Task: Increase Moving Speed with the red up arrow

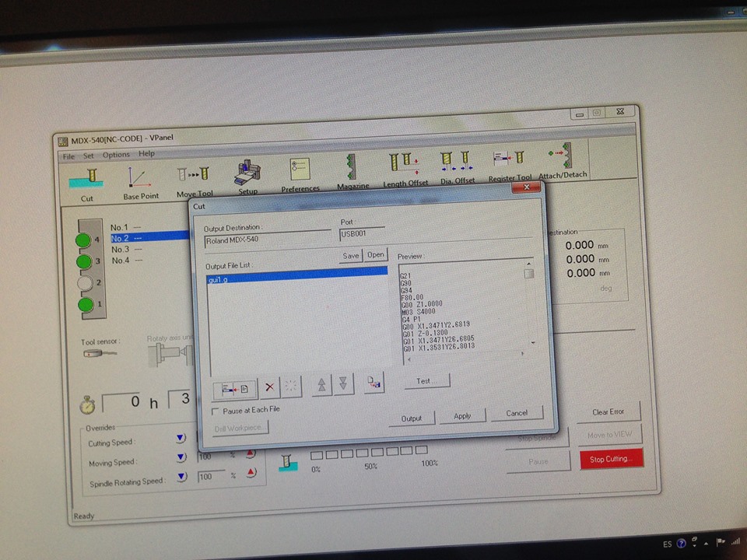Action: [251, 453]
